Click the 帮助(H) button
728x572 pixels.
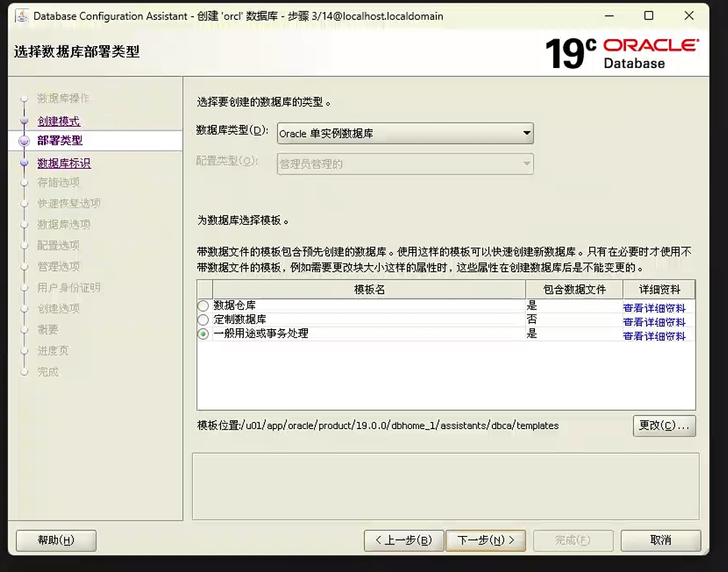(x=56, y=541)
